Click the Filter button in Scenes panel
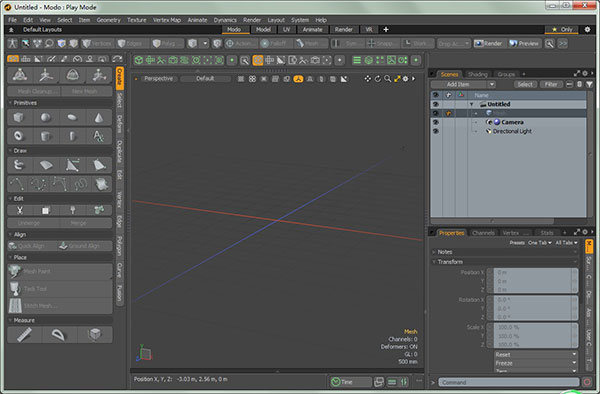The height and width of the screenshot is (394, 600). pyautogui.click(x=551, y=84)
